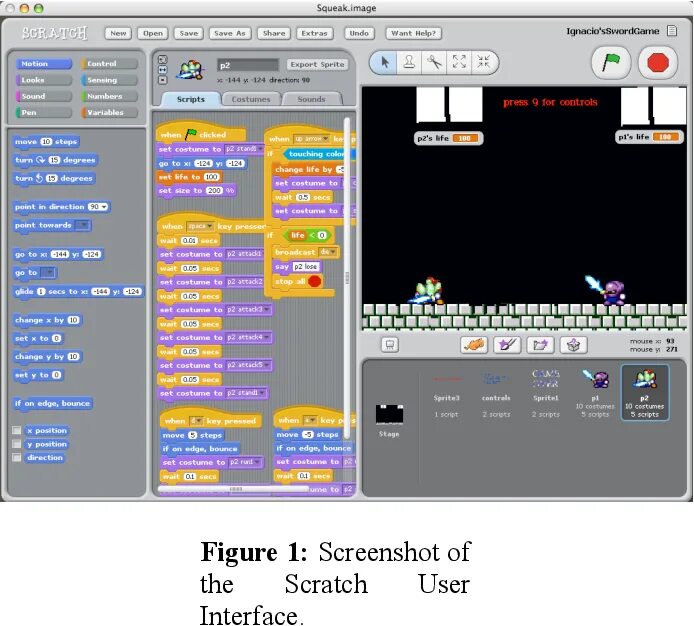Select the shrink sprite tool
This screenshot has width=694, height=626.
click(483, 62)
